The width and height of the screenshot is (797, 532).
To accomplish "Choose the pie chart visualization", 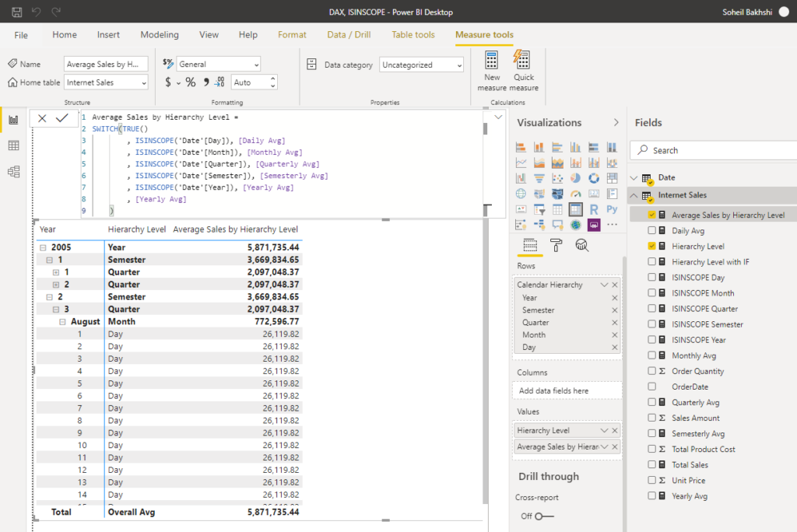I will tap(575, 178).
